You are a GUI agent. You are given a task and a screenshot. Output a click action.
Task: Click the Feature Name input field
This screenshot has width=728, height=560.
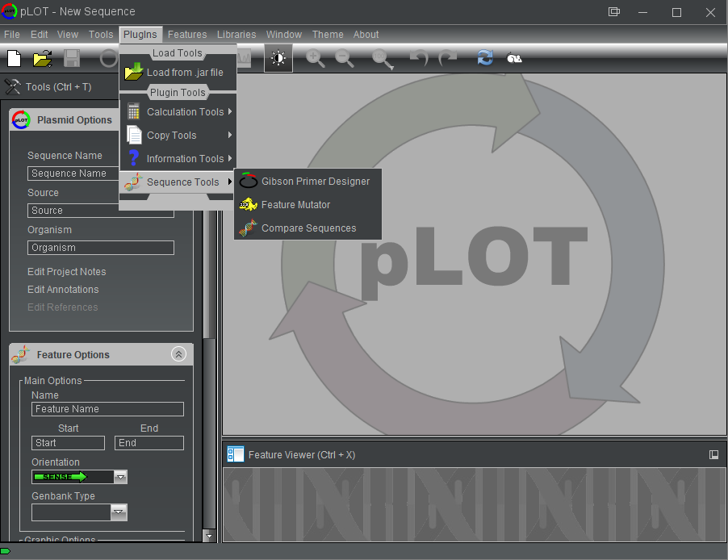107,409
